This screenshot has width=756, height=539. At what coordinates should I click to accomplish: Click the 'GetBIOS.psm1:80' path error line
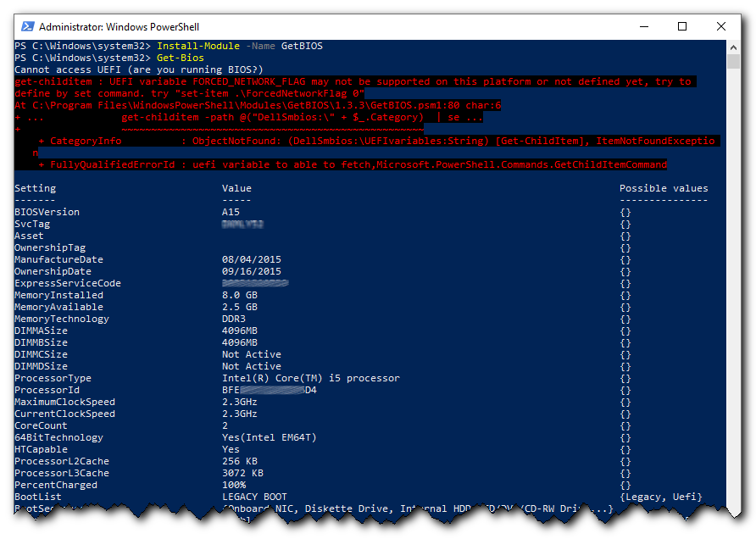(x=258, y=105)
